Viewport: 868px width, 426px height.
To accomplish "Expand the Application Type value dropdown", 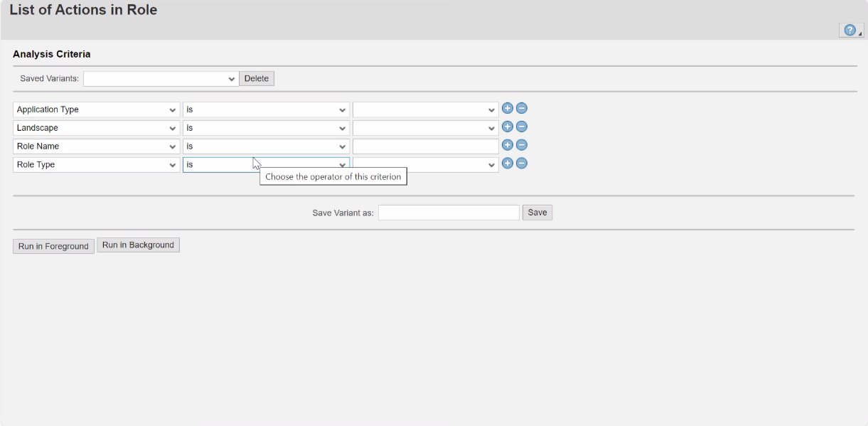I will pos(425,110).
